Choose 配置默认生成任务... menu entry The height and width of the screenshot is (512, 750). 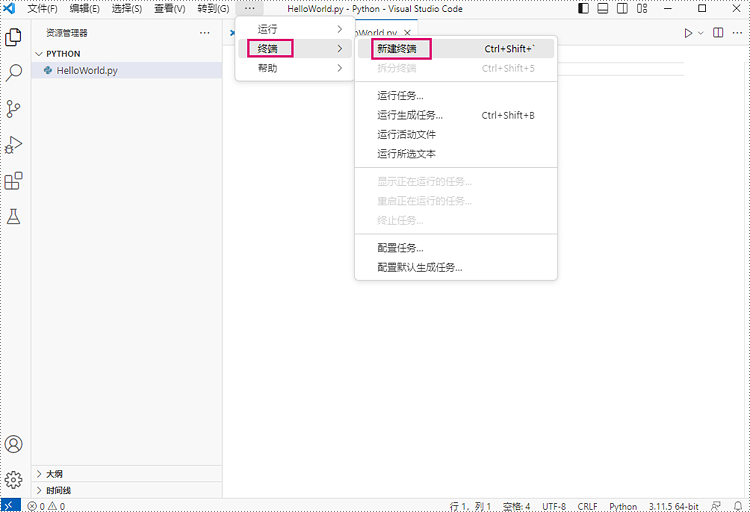point(456,267)
